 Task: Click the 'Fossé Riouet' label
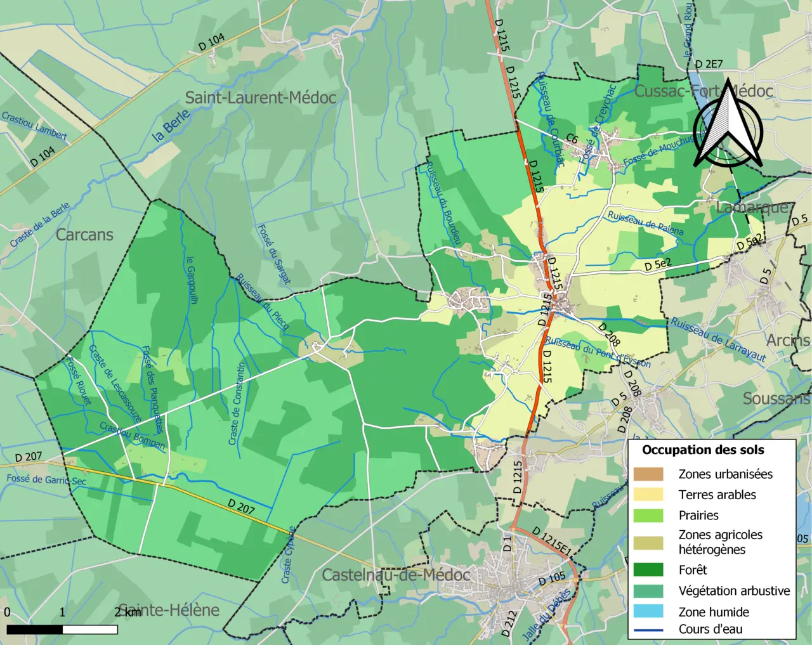(x=79, y=381)
